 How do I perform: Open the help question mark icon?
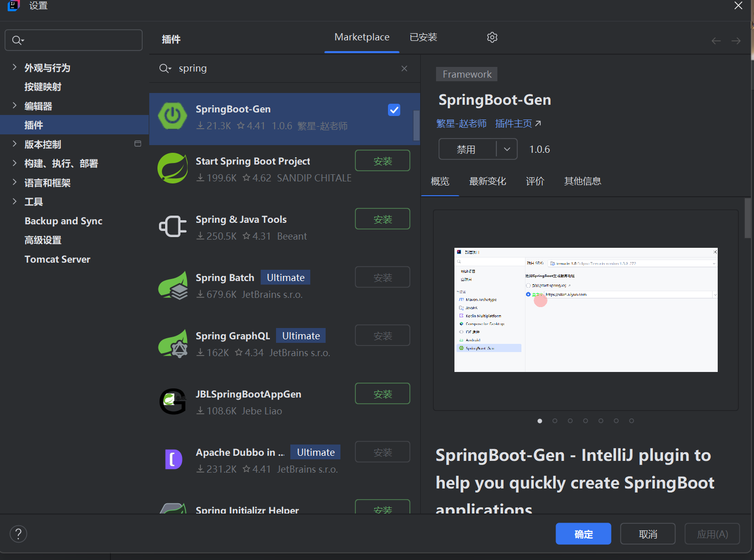[x=18, y=534]
